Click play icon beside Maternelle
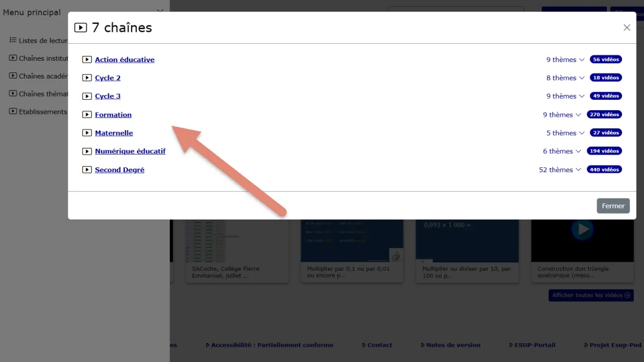This screenshot has height=362, width=644. pos(86,133)
